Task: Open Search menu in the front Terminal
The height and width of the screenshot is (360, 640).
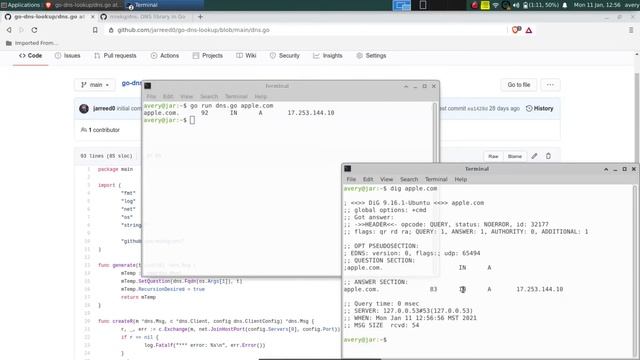Action: 409,179
